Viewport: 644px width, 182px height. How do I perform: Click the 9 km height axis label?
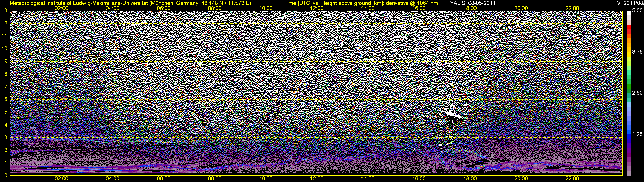(6, 61)
